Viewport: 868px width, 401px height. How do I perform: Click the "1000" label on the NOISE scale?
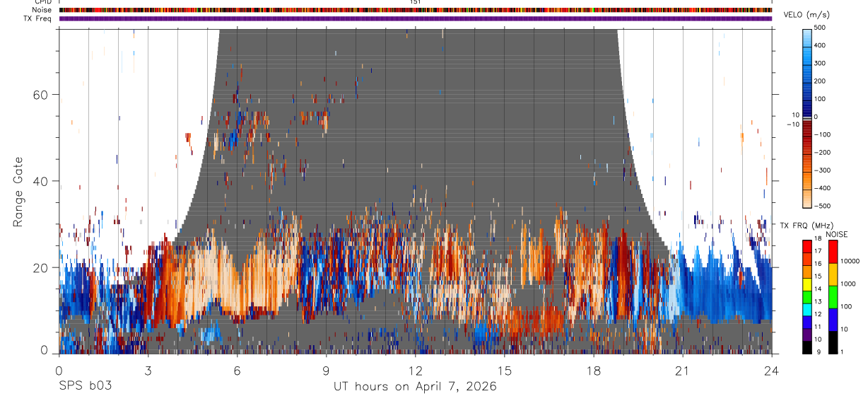click(x=848, y=284)
